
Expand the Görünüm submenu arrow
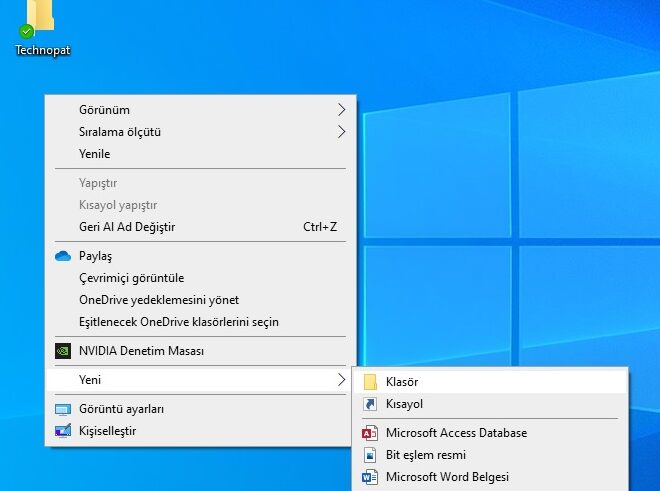point(341,110)
